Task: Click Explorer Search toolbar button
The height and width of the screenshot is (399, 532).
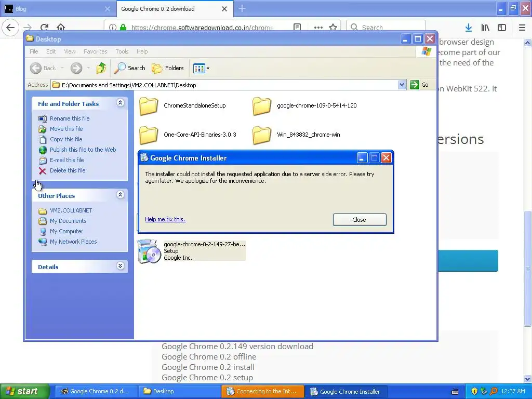Action: [130, 68]
